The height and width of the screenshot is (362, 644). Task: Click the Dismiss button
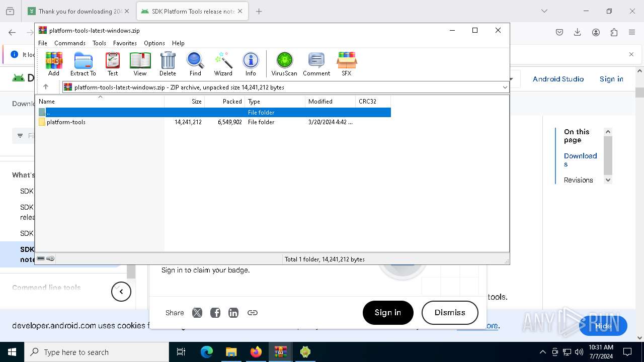click(x=450, y=313)
